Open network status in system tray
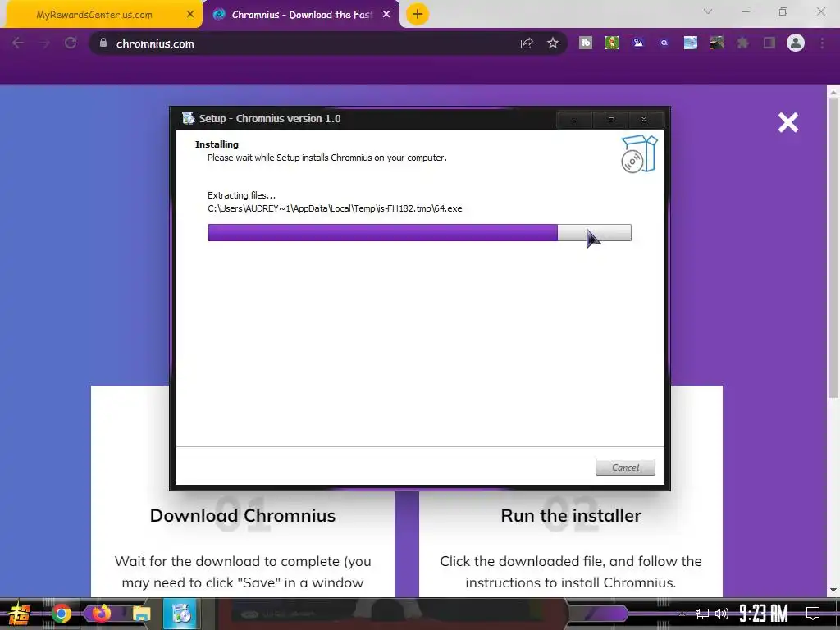The image size is (840, 630). click(x=701, y=614)
